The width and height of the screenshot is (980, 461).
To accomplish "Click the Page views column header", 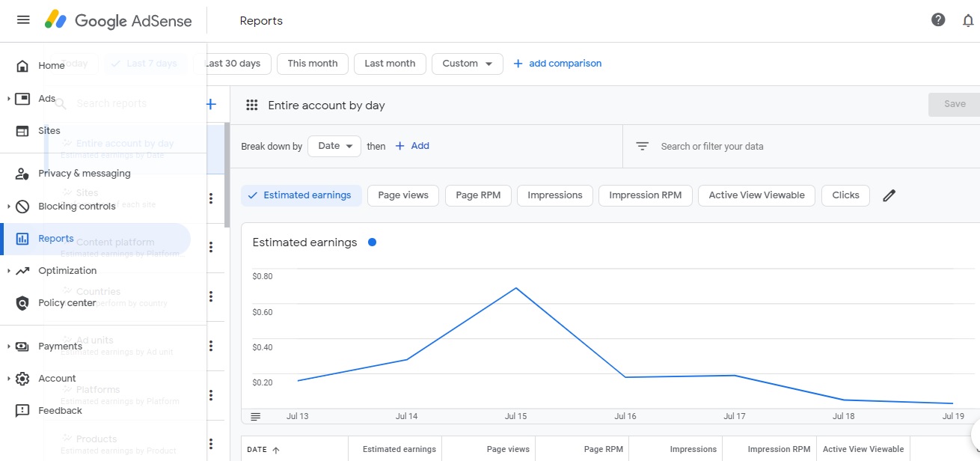I will (x=508, y=450).
